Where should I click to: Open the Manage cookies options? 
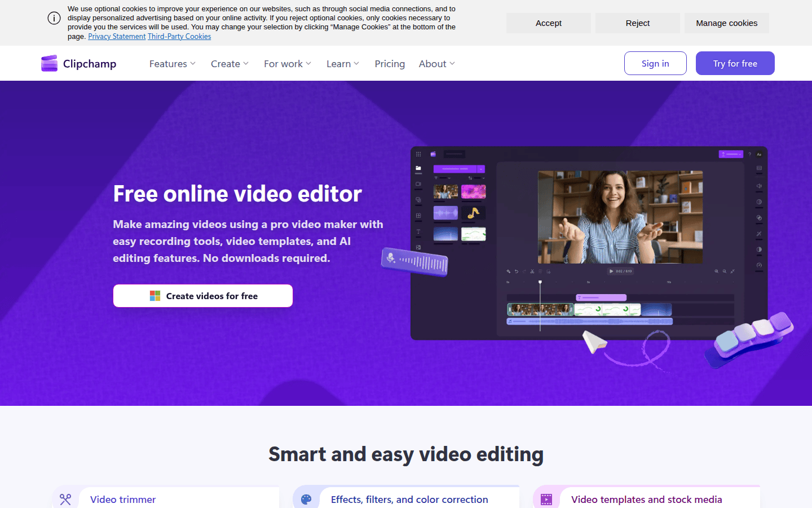(726, 23)
